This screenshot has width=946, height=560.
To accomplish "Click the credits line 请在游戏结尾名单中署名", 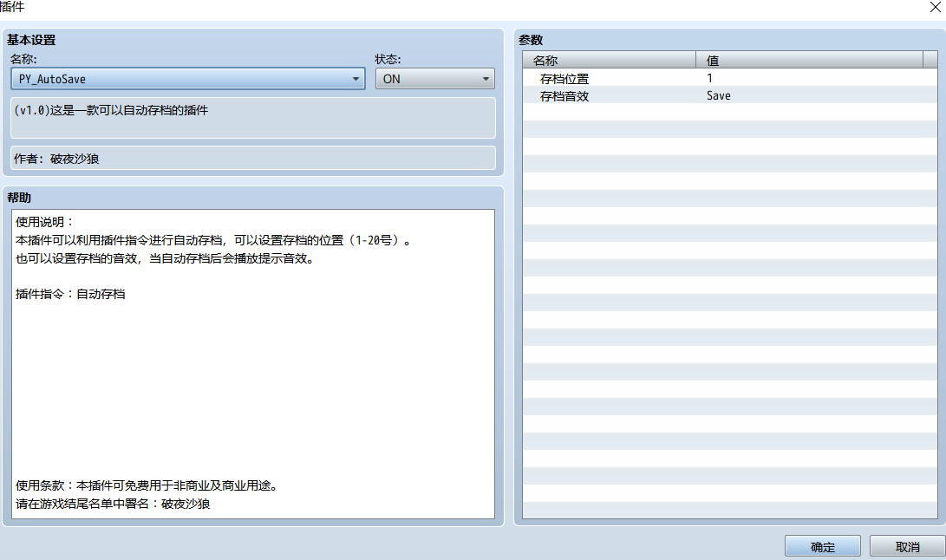I will tap(113, 504).
